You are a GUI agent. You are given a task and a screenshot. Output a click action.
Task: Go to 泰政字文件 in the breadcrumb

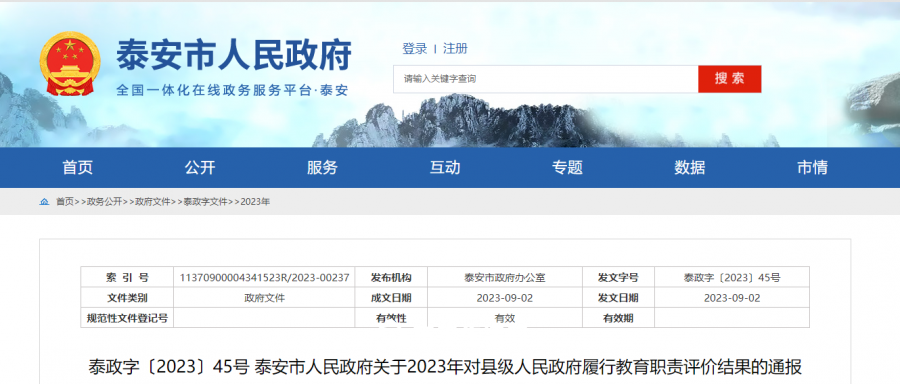click(x=205, y=202)
